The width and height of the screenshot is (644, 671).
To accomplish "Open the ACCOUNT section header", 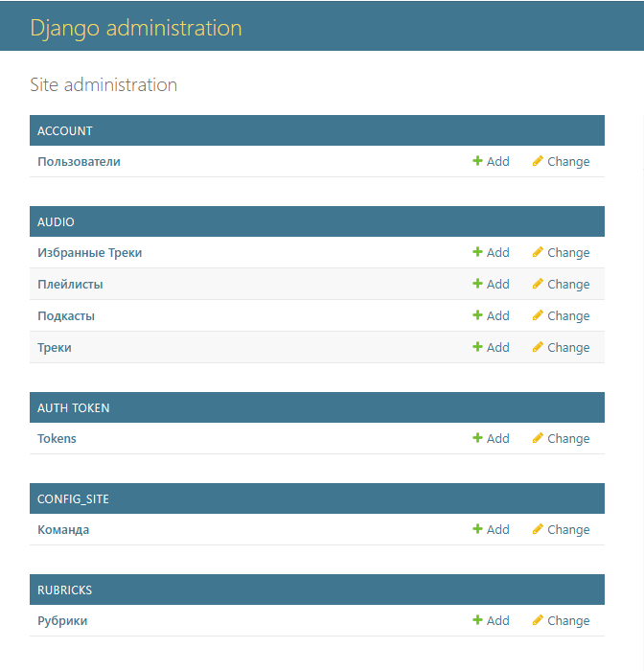I will (65, 131).
